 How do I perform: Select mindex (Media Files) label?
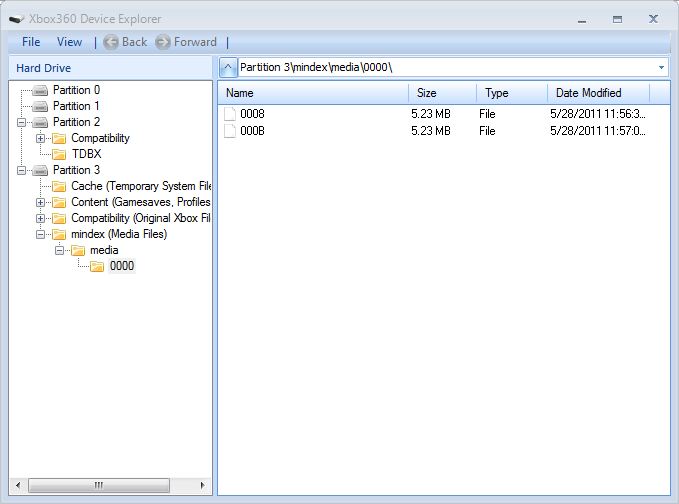coord(119,234)
